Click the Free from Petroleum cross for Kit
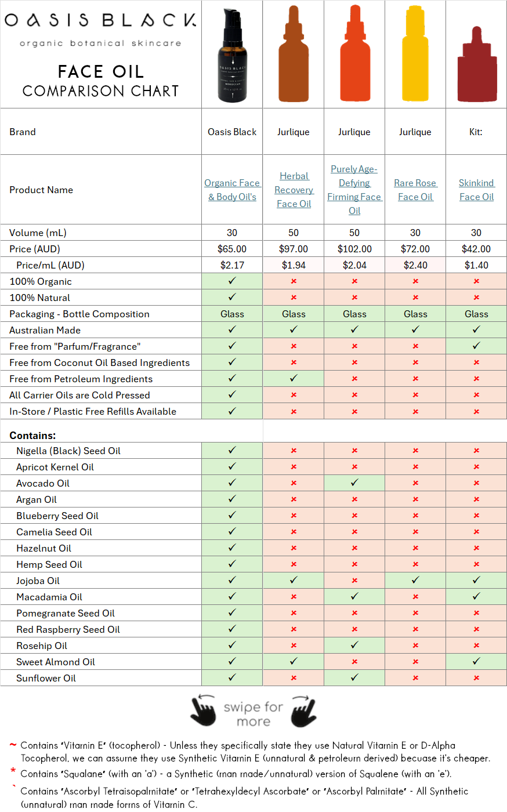The image size is (507, 812). tap(476, 378)
